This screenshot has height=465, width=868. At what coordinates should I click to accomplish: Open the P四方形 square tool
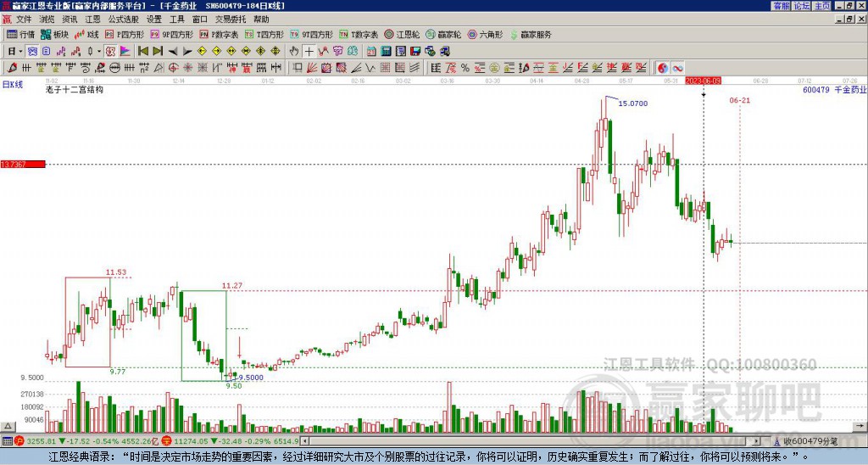click(x=125, y=34)
